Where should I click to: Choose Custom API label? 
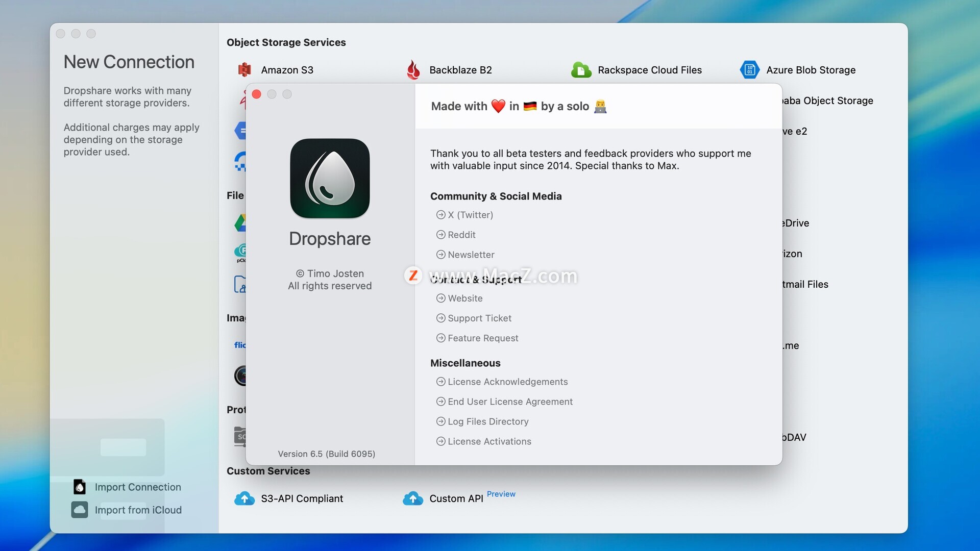(x=456, y=498)
